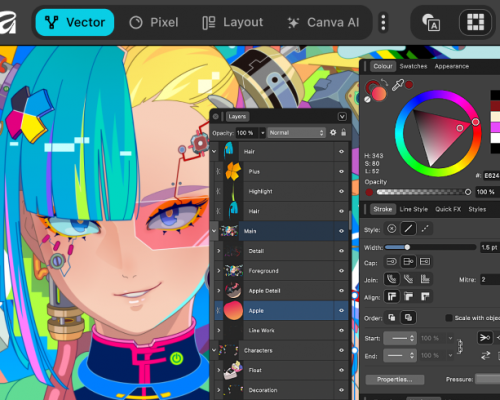Viewport: 500px width, 400px height.
Task: Choose the first Cap option icon
Action: [x=392, y=262]
